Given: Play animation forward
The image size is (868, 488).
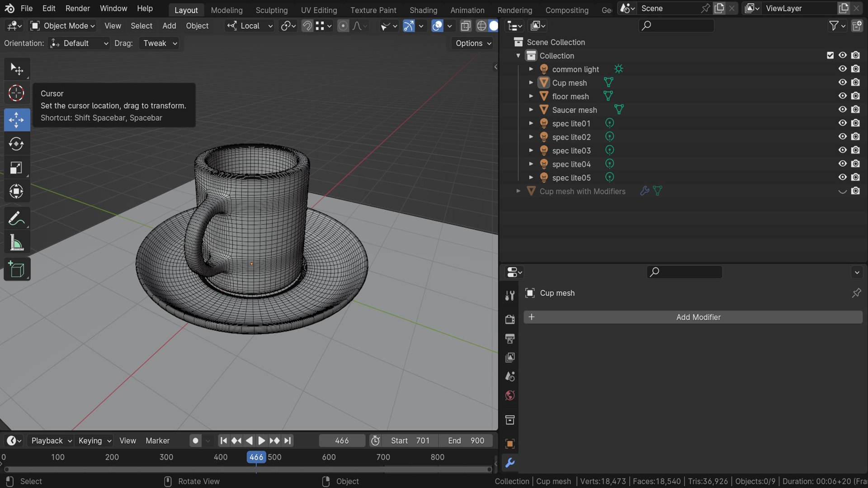Looking at the screenshot, I should click(262, 441).
